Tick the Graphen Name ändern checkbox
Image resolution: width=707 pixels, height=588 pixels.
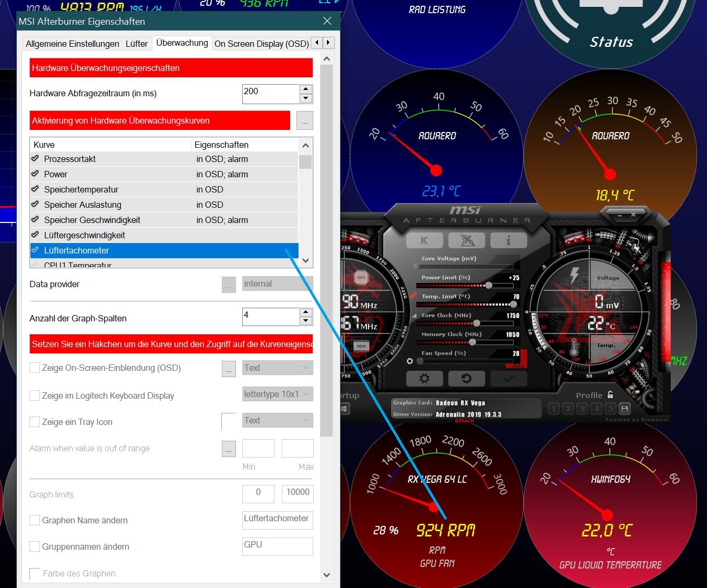point(35,520)
